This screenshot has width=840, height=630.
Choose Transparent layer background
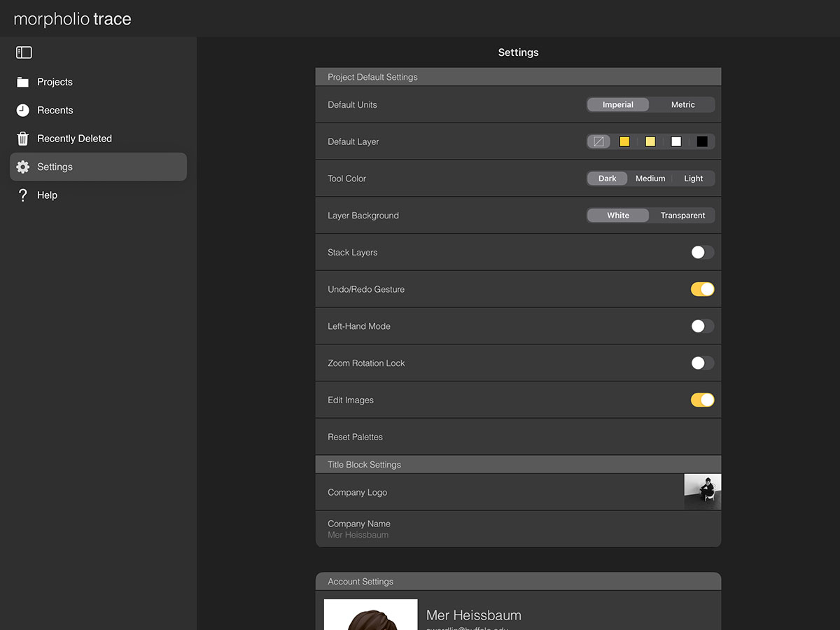click(682, 216)
